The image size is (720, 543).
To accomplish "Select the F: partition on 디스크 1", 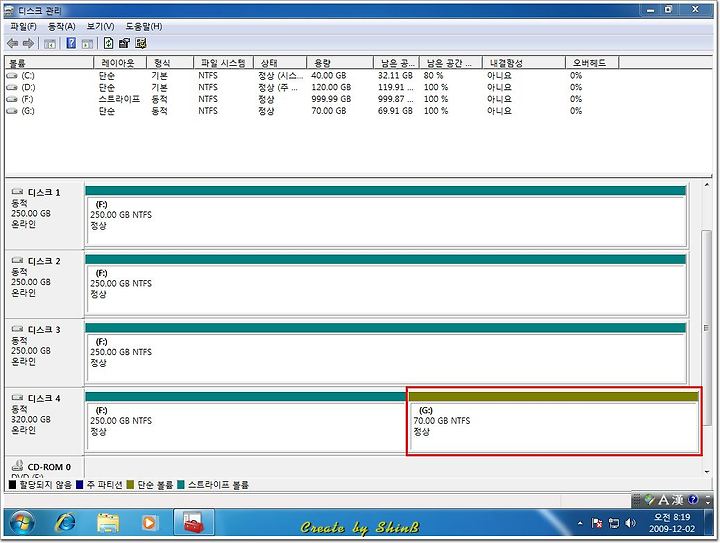I will pyautogui.click(x=386, y=216).
